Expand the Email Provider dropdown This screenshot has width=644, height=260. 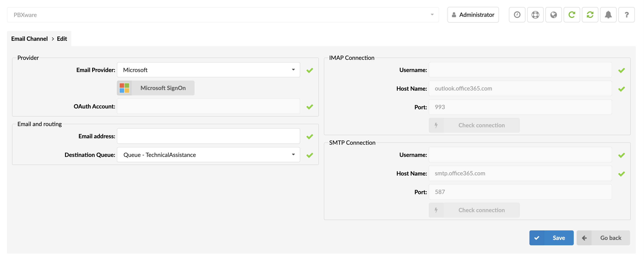tap(293, 70)
